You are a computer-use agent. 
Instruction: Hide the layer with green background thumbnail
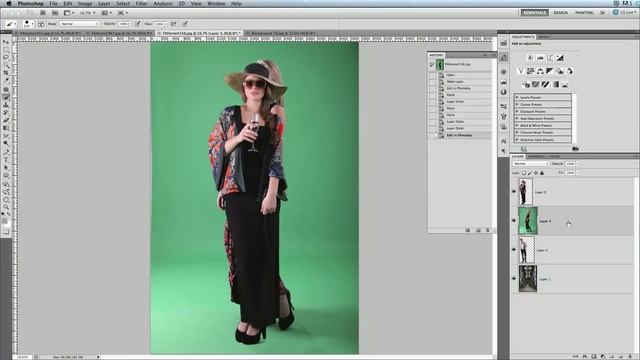coord(514,220)
